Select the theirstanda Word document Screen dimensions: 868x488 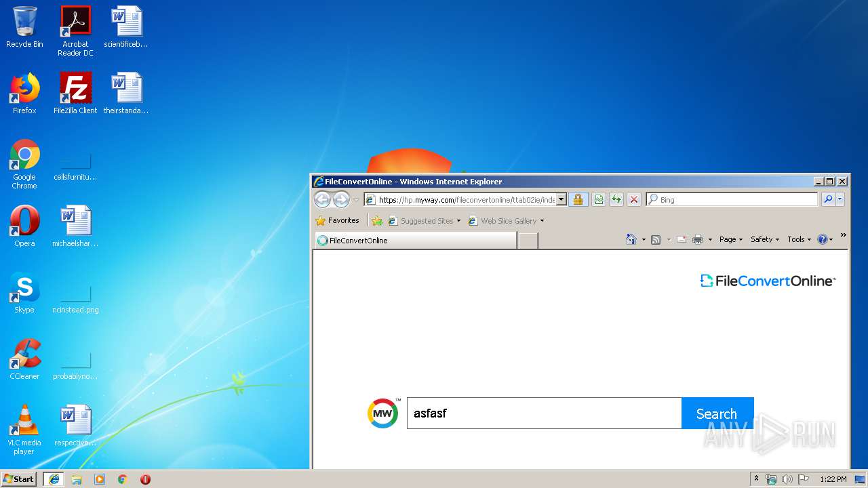click(126, 94)
